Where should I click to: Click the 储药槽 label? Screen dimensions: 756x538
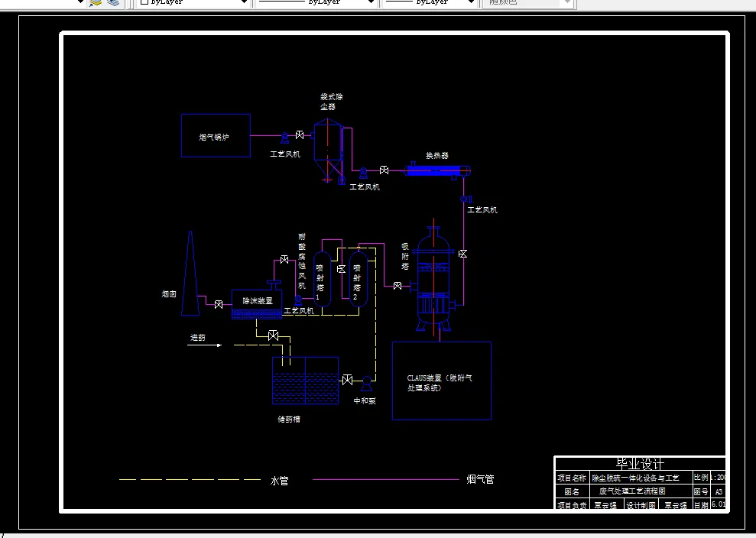(289, 420)
